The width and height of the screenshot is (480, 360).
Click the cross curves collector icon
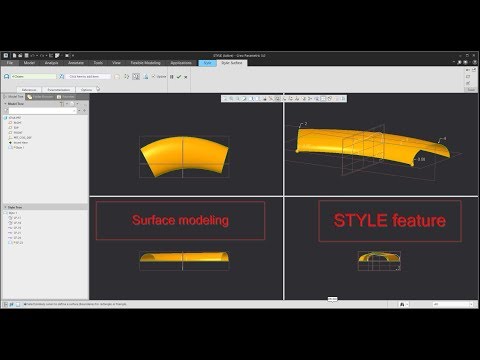[x=61, y=76]
